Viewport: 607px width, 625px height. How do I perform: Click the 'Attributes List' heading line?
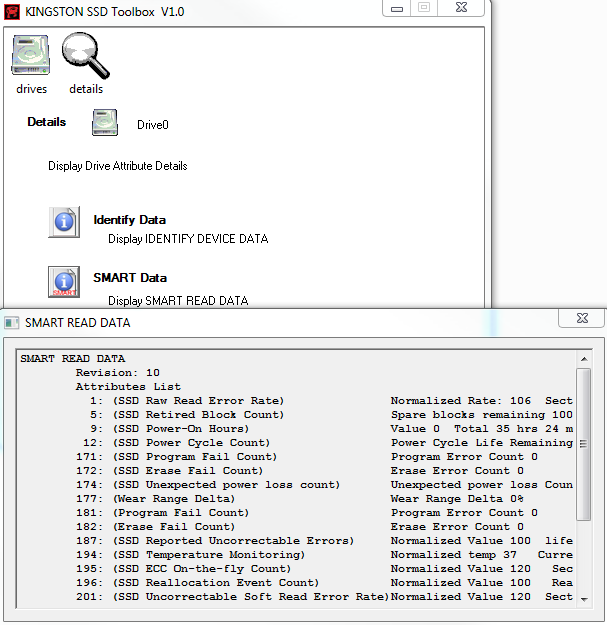tap(128, 387)
